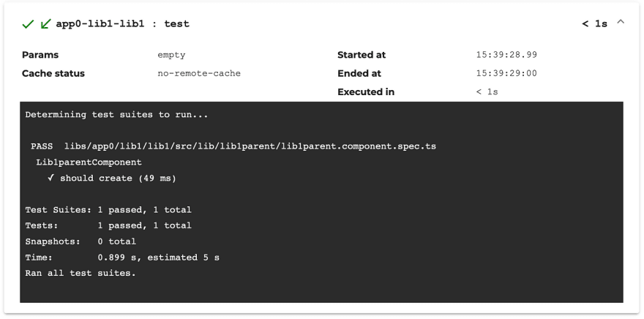This screenshot has height=319, width=644.
Task: Click the Time 0.899 s output line
Action: (122, 258)
